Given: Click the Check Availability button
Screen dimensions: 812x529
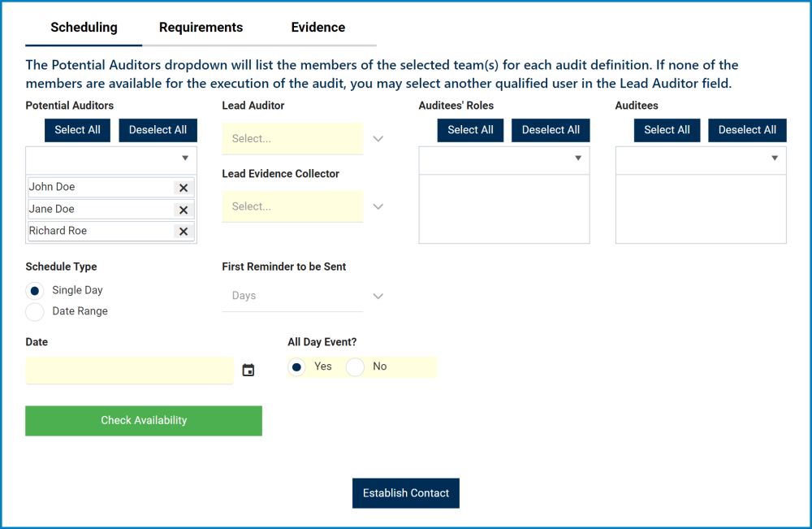Looking at the screenshot, I should 143,420.
